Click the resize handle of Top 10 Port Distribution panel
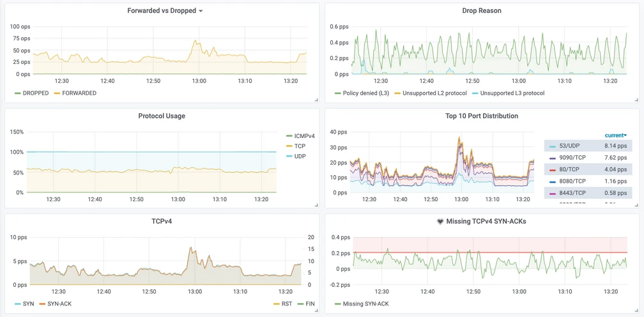 tap(636, 206)
